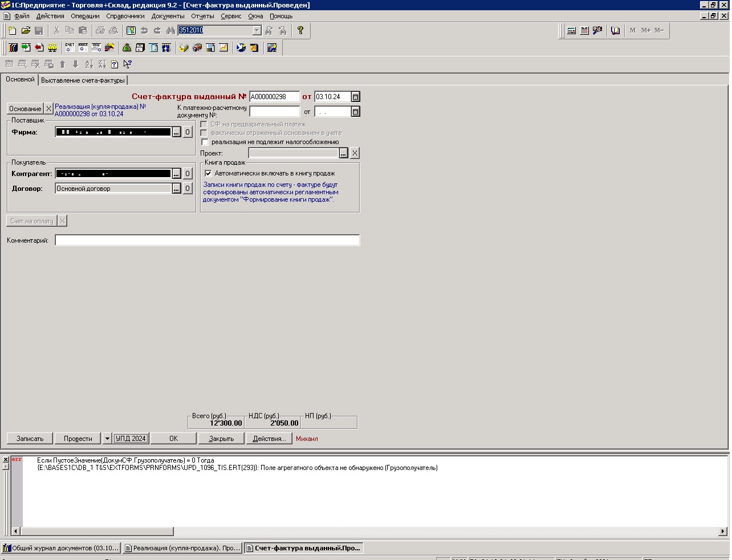Open Договор selection ellipsis button
732x560 pixels.
[176, 189]
